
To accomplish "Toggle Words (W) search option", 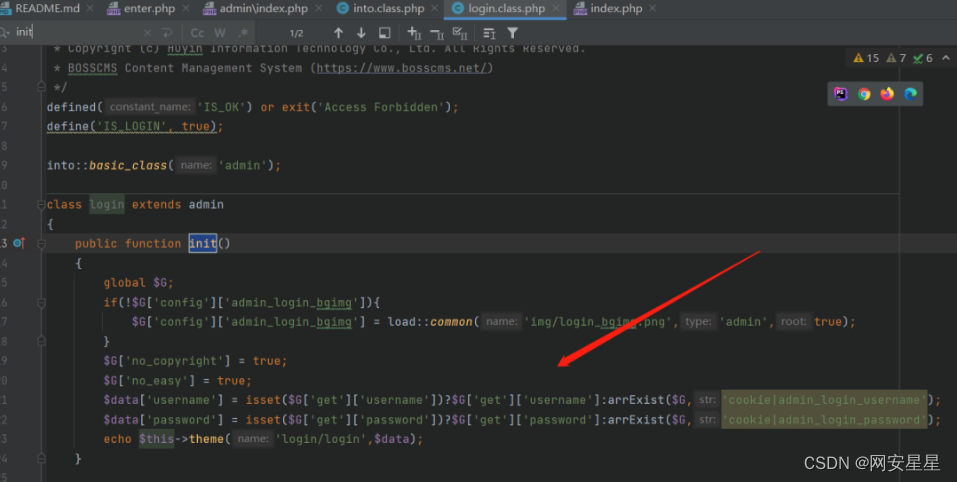I will (220, 33).
